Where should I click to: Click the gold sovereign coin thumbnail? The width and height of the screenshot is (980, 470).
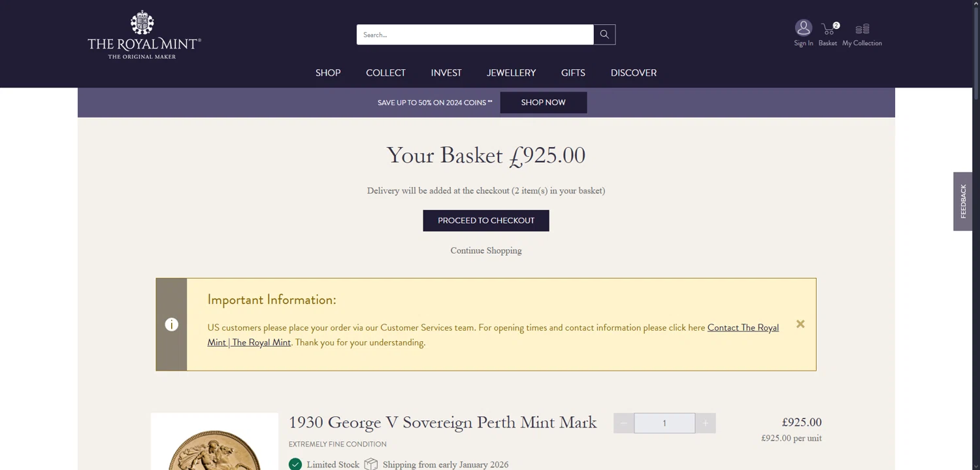point(214,442)
